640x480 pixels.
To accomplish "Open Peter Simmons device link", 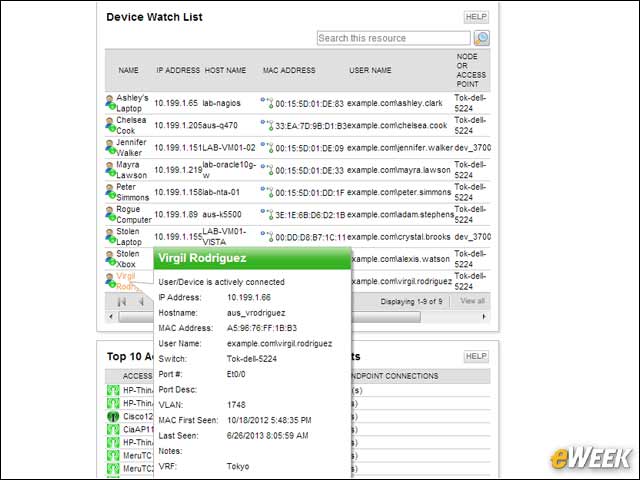I will (x=133, y=192).
